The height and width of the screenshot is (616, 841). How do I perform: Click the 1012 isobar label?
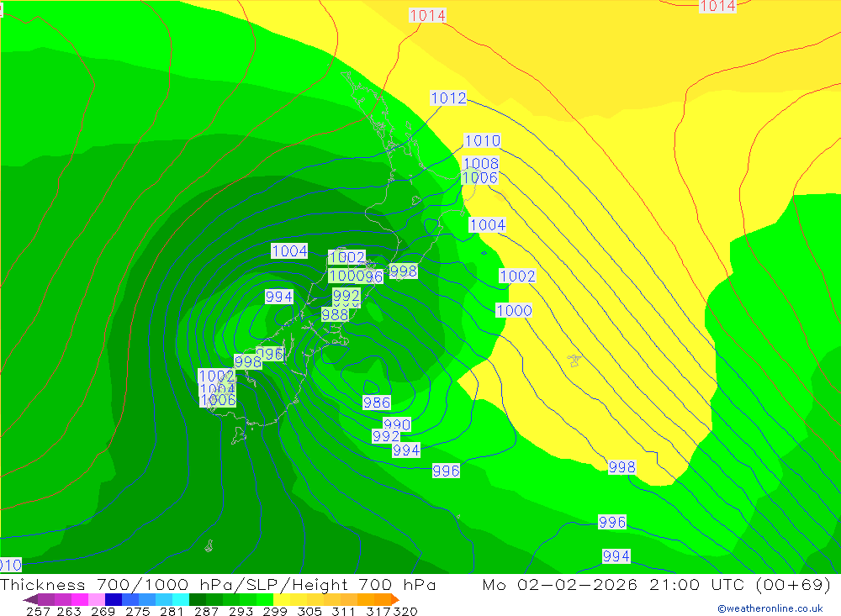click(x=448, y=98)
